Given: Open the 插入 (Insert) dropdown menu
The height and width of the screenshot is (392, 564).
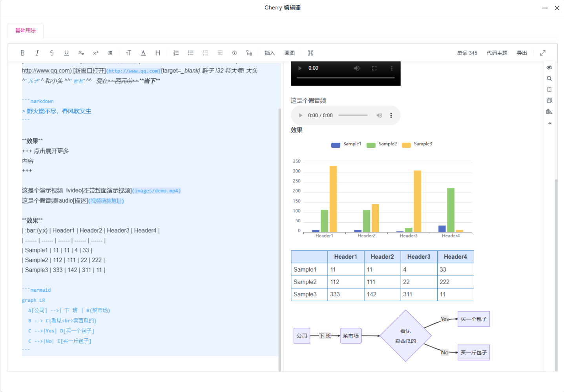Looking at the screenshot, I should (x=270, y=53).
